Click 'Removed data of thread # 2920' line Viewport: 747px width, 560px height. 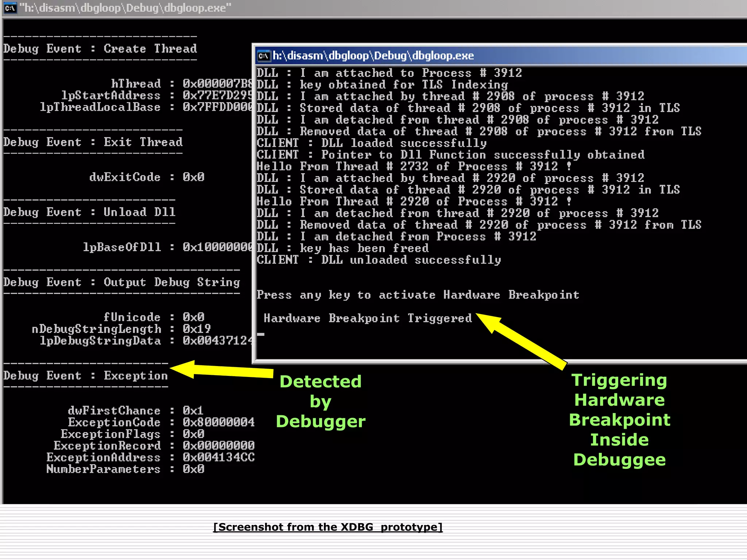pos(479,225)
